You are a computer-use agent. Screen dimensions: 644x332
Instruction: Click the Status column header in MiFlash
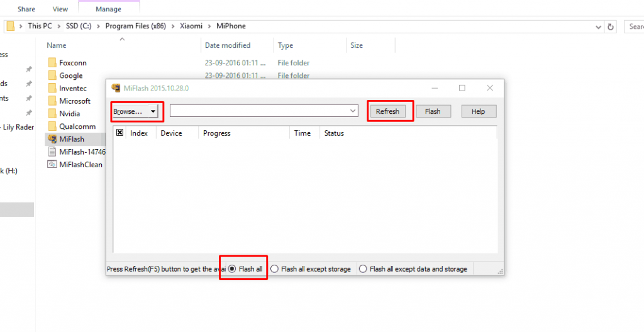[x=334, y=133]
